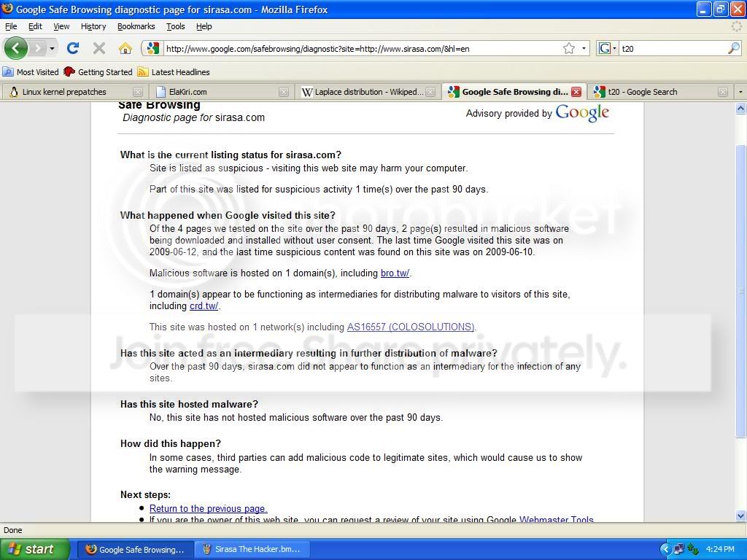Image resolution: width=747 pixels, height=560 pixels.
Task: Close the Google Safe Browsing tab
Action: [x=576, y=92]
